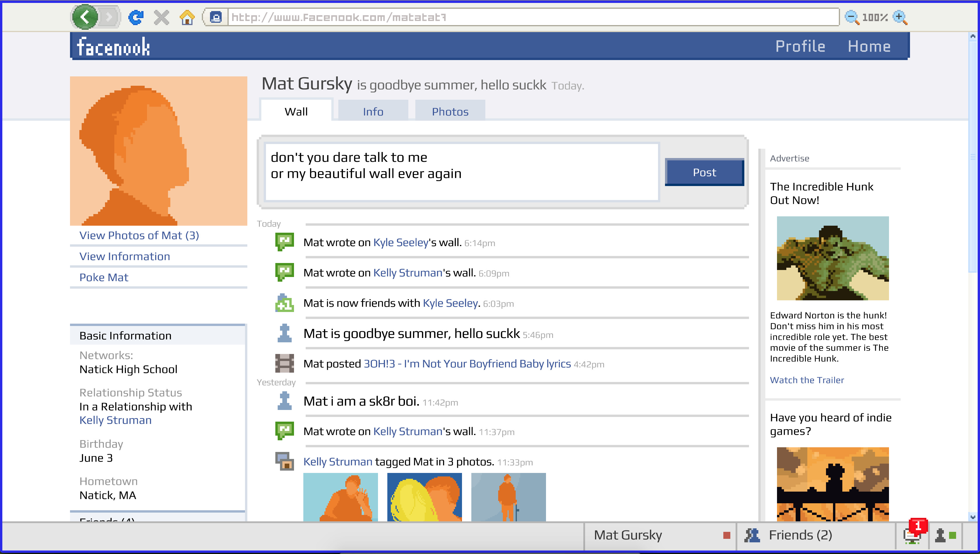
Task: Click the lyrics post icon beside the 3OH!3 entry
Action: [284, 363]
